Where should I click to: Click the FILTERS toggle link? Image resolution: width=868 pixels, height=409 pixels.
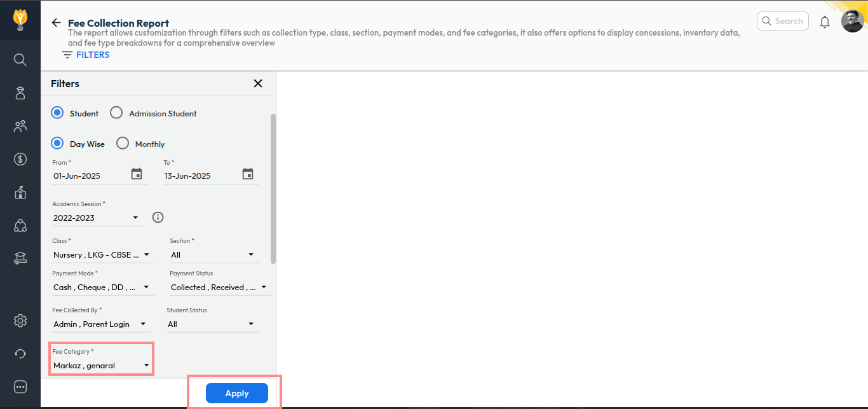coord(86,55)
